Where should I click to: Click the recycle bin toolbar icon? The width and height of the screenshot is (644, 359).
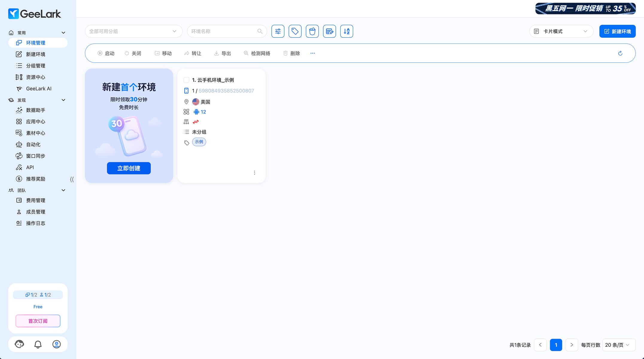[312, 31]
